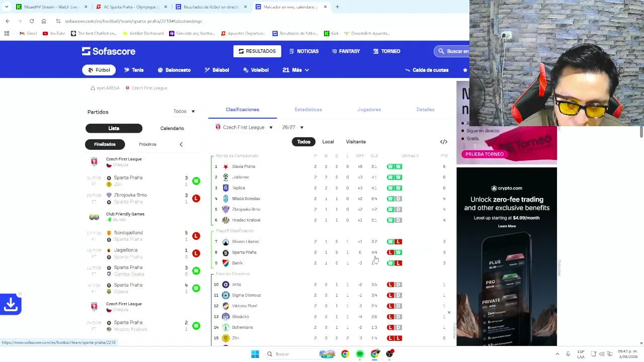Open a new browser tab
Viewport: 644px width, 362px height.
click(337, 7)
